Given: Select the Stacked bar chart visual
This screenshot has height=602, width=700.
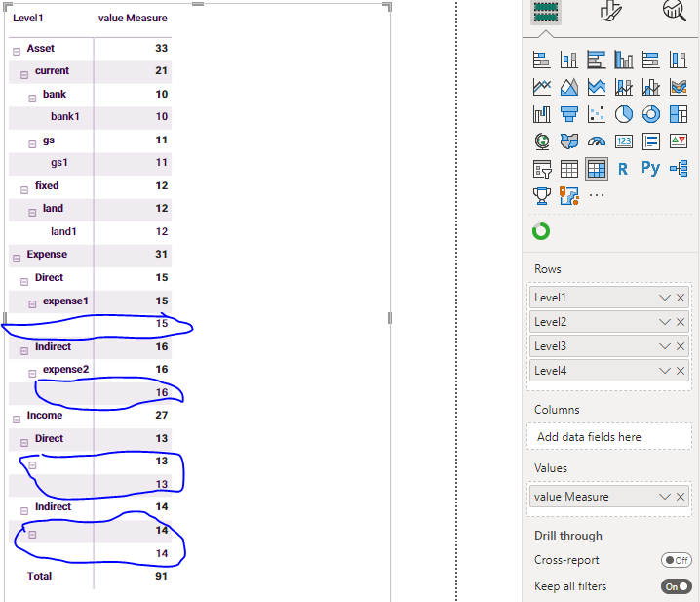Looking at the screenshot, I should pyautogui.click(x=541, y=60).
